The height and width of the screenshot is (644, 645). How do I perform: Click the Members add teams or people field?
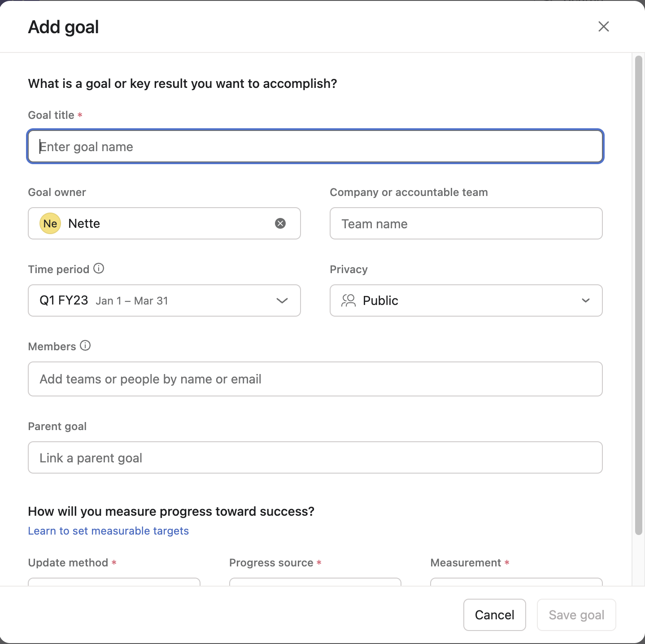pos(315,379)
